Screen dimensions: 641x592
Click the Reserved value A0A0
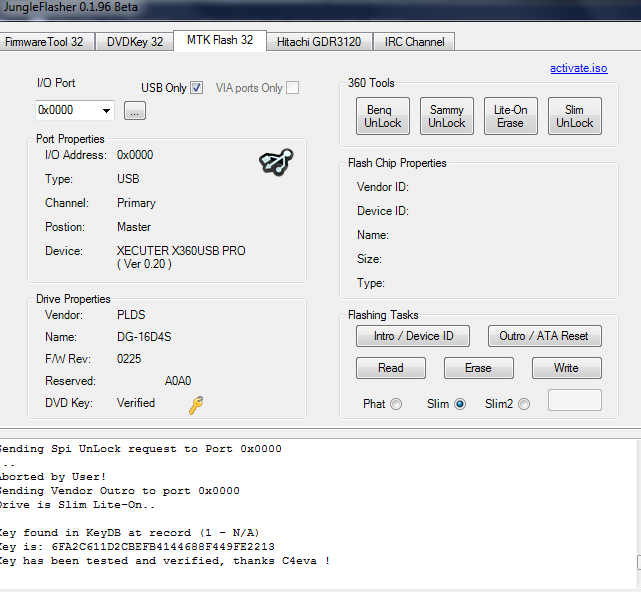pyautogui.click(x=178, y=381)
